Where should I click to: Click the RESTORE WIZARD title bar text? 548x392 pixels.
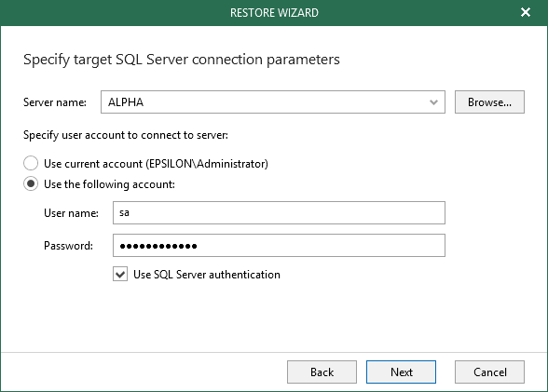[274, 13]
